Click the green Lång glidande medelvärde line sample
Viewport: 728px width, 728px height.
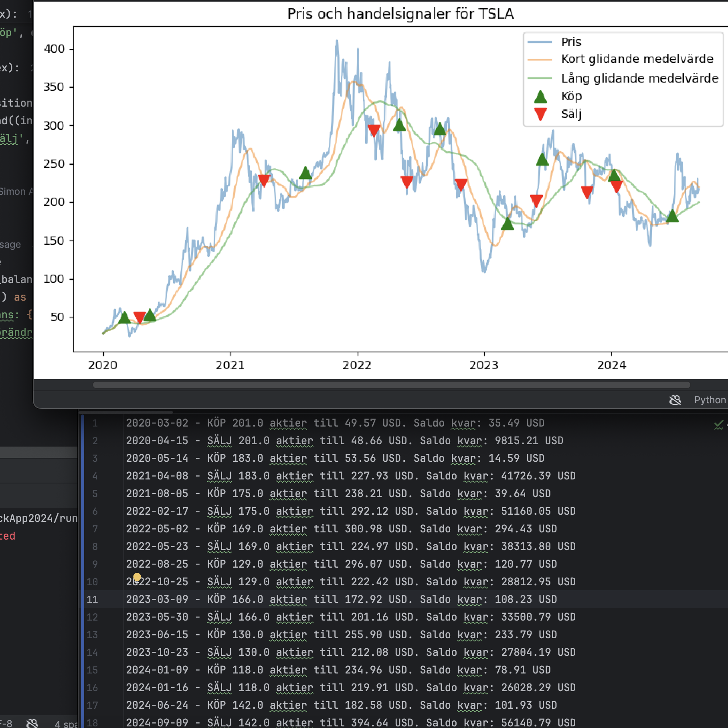tap(540, 78)
